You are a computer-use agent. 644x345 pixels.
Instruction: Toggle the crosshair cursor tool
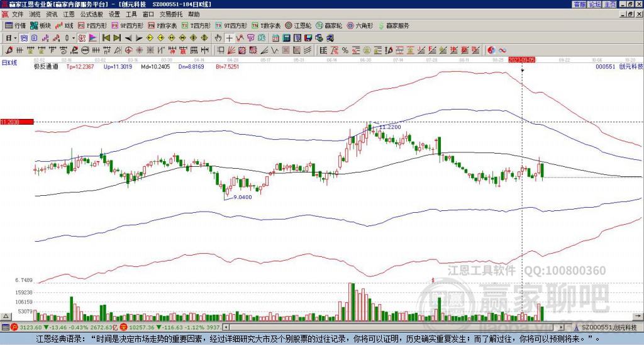click(229, 38)
